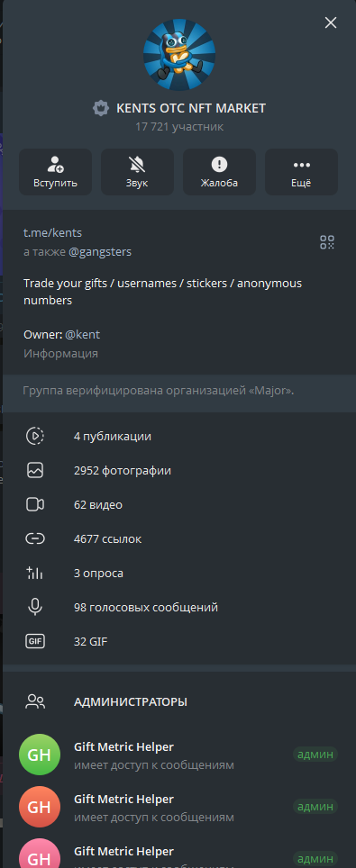The height and width of the screenshot is (868, 356).
Task: Open the Ещё more options menu
Action: pyautogui.click(x=301, y=172)
